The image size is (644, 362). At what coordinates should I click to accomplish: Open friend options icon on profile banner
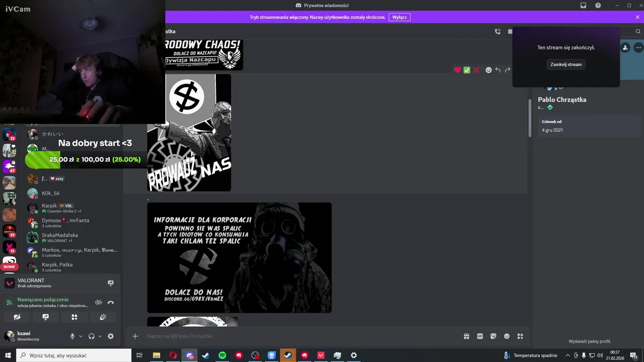(625, 48)
